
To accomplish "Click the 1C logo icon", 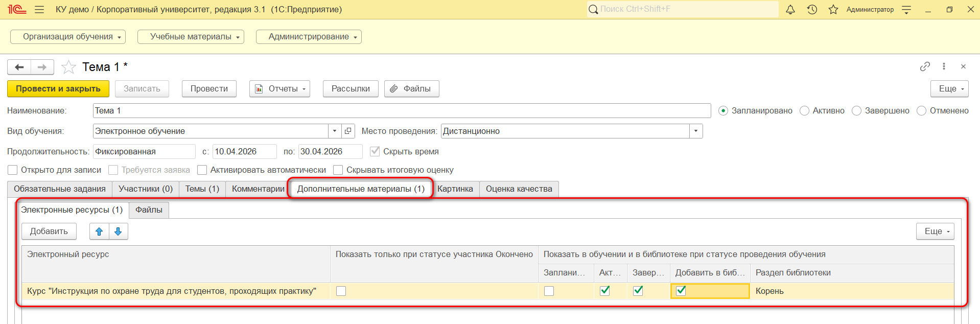I will [x=16, y=9].
